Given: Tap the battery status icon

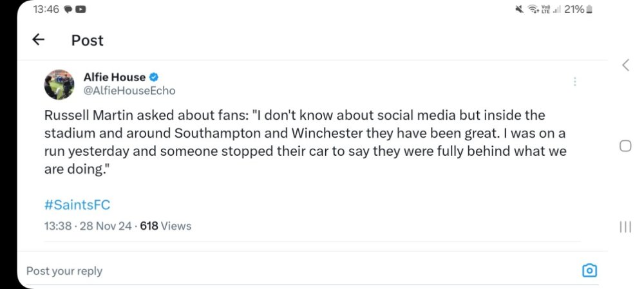Looking at the screenshot, I should [x=589, y=10].
